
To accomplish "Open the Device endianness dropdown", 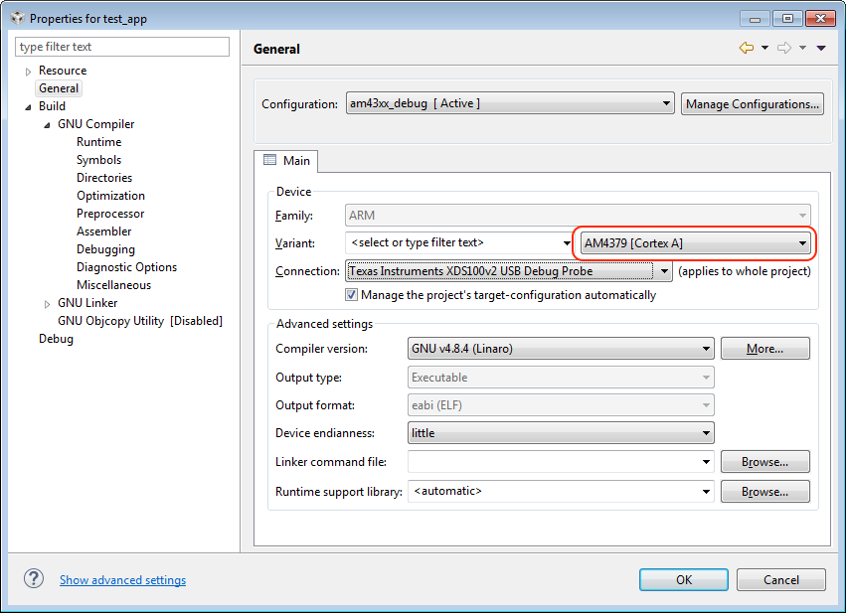I will coord(706,433).
